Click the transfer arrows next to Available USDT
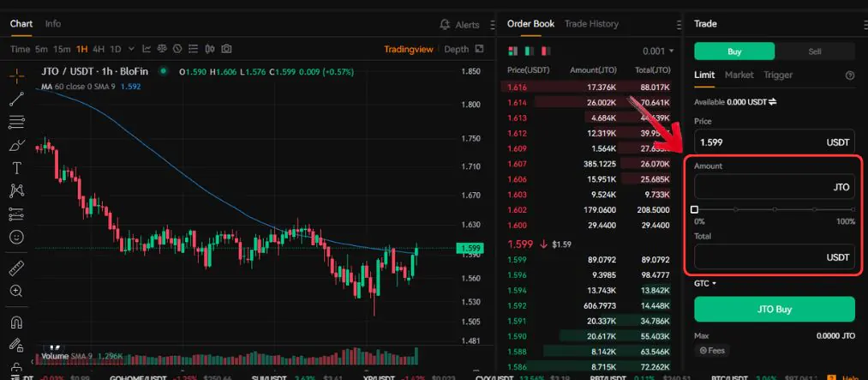 [772, 102]
